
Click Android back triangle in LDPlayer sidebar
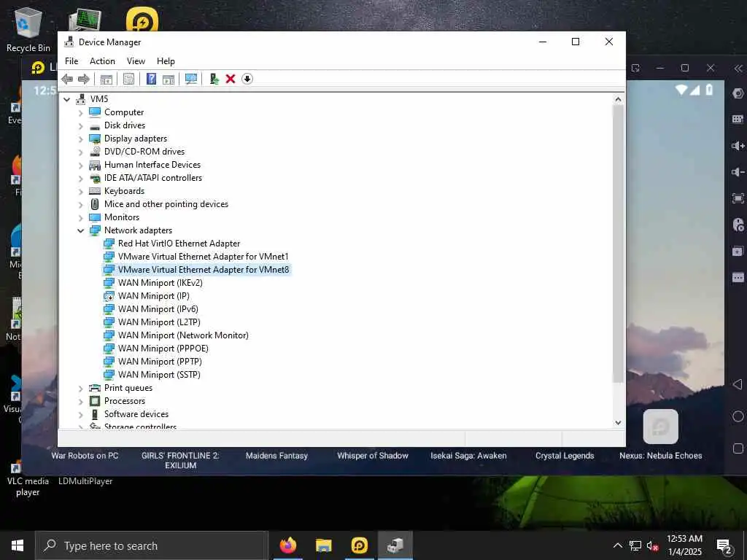tap(738, 384)
